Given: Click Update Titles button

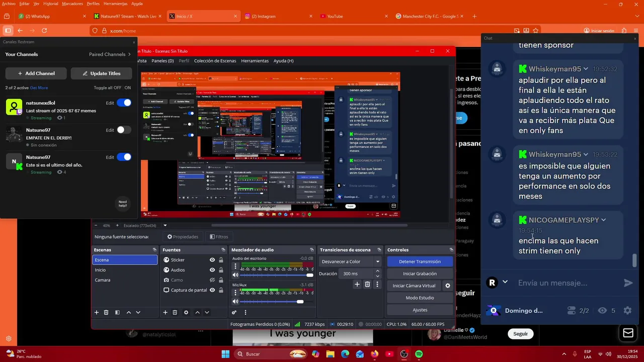Looking at the screenshot, I should click(x=101, y=73).
